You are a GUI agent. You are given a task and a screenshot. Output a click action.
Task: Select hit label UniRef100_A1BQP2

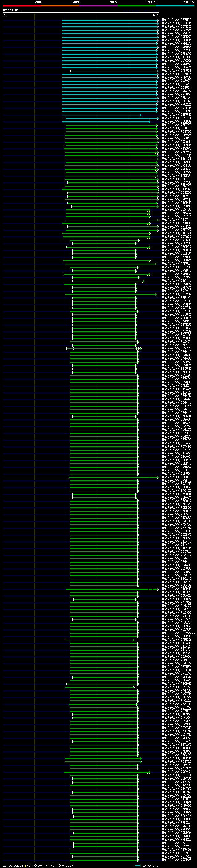(x=176, y=599)
